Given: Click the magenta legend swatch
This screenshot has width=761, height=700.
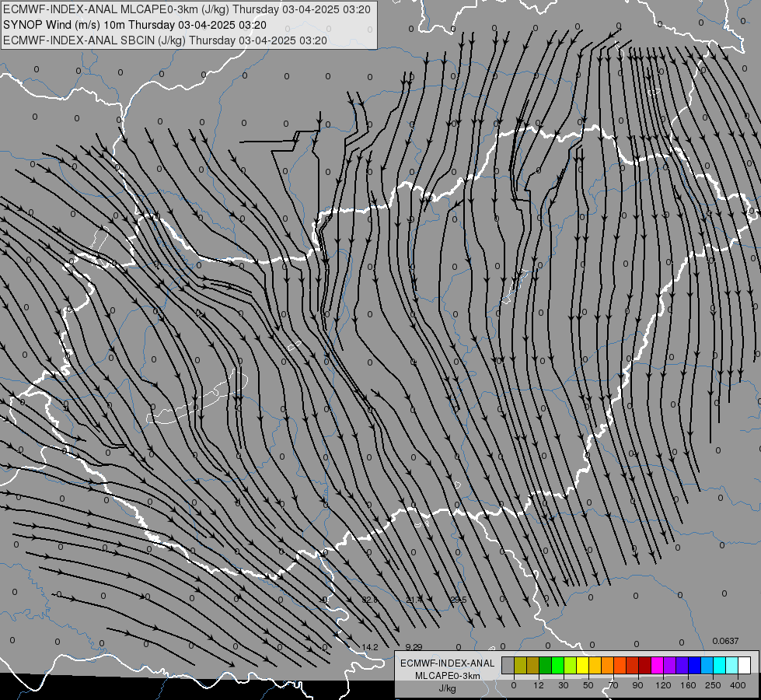Looking at the screenshot, I should (x=657, y=665).
